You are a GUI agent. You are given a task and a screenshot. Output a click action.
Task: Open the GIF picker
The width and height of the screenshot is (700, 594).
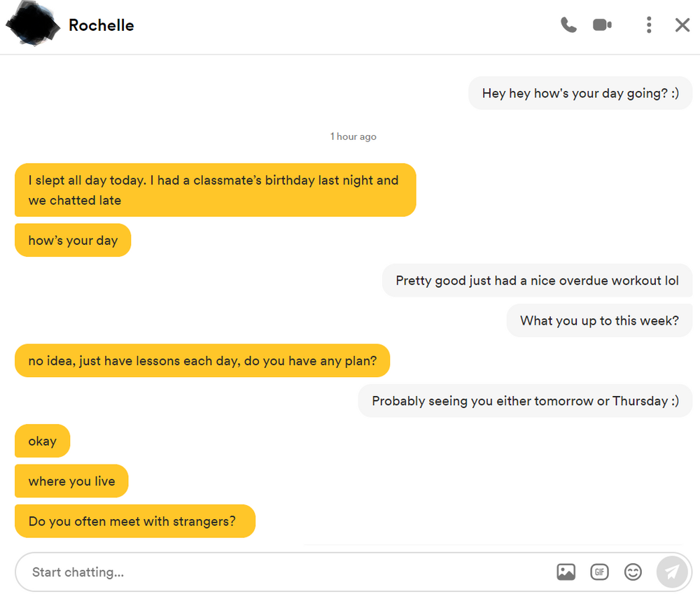(599, 572)
